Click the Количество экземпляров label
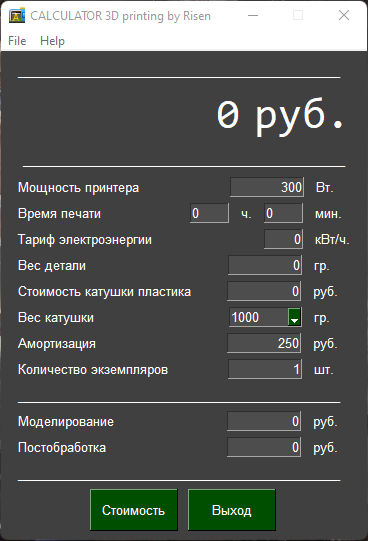The width and height of the screenshot is (368, 541). [x=93, y=370]
